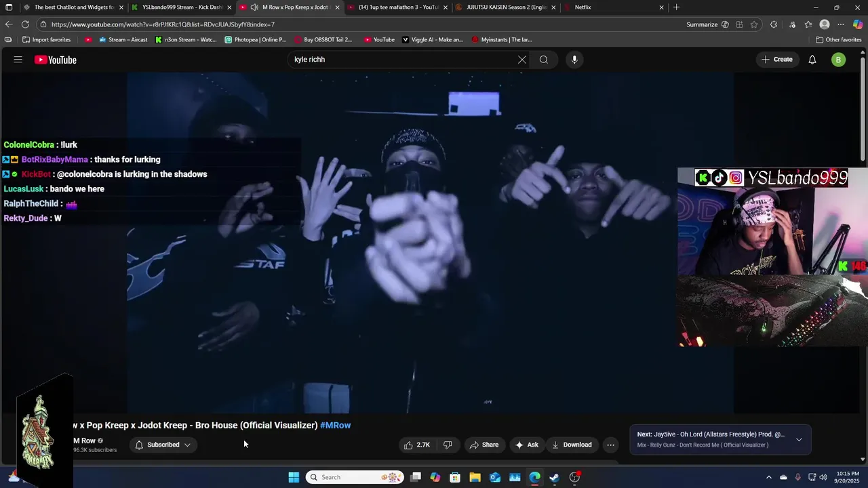Open the browser extensions puzzle icon
Image resolution: width=868 pixels, height=488 pixels.
[774, 24]
